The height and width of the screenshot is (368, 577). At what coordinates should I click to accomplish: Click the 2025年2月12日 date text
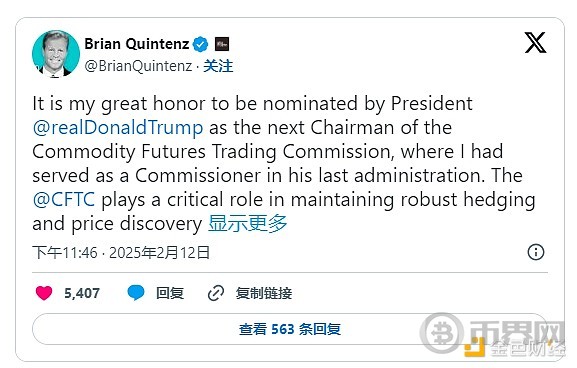[160, 253]
